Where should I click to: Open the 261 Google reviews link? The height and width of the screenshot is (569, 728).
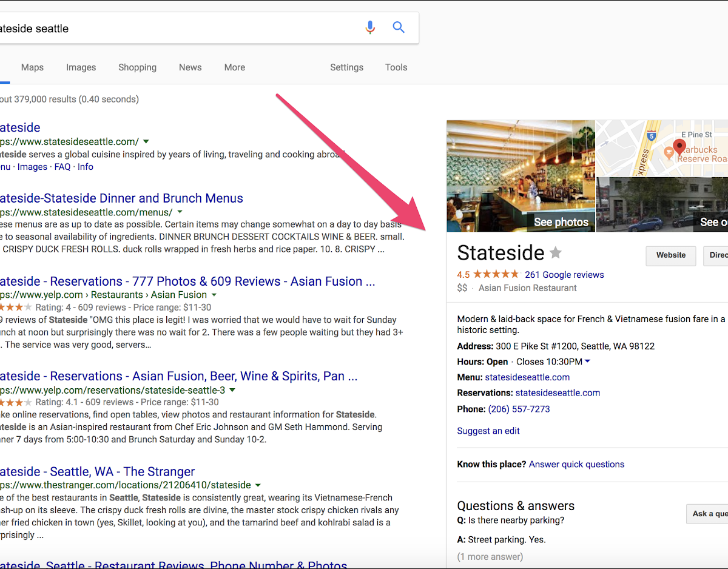pos(564,274)
